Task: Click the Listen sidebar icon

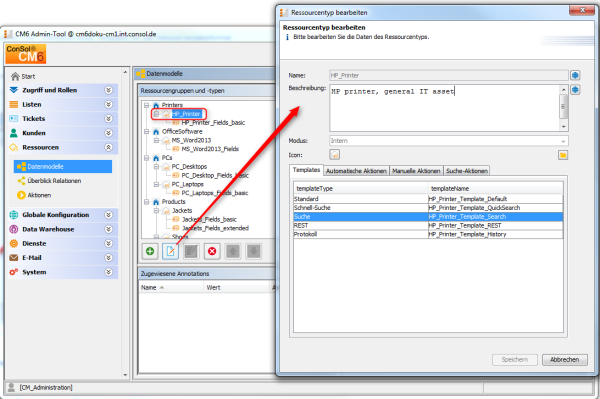Action: (x=13, y=104)
